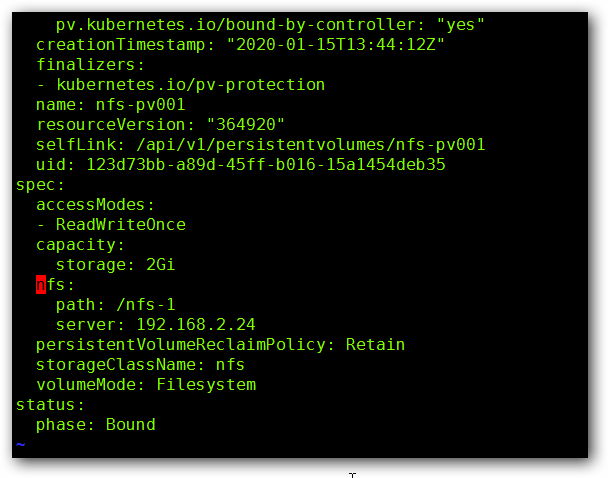Click the kubernetes.io/pv-protection finalizer entry

tap(190, 85)
